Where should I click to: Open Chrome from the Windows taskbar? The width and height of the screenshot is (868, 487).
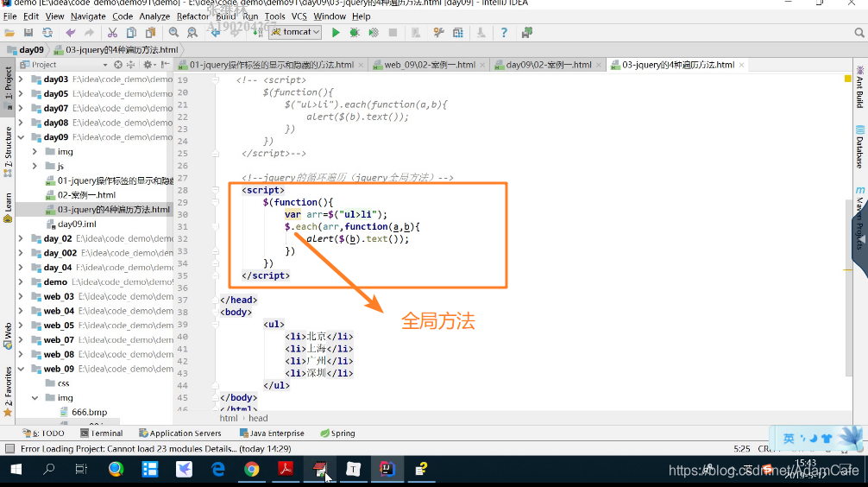click(252, 470)
